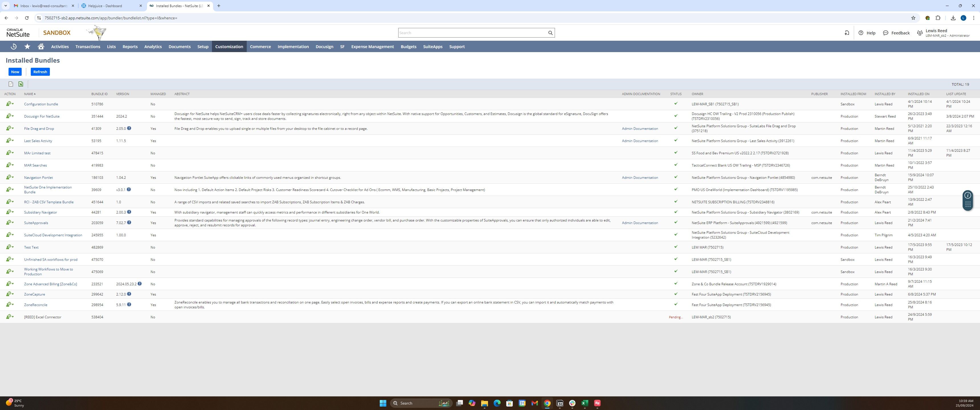Open Admin Documentation link for Navigation Portlet
The image size is (980, 410).
tap(640, 178)
